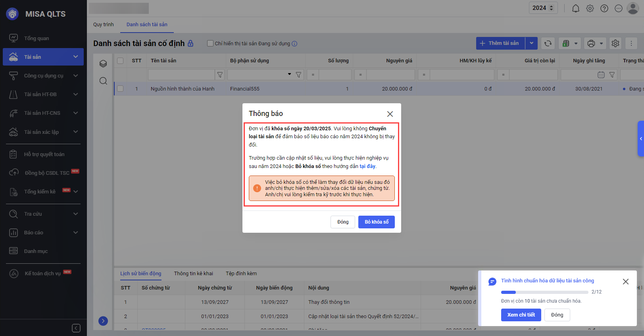Image resolution: width=644 pixels, height=336 pixels.
Task: Click the layers stack icon beside table
Action: pos(103,64)
